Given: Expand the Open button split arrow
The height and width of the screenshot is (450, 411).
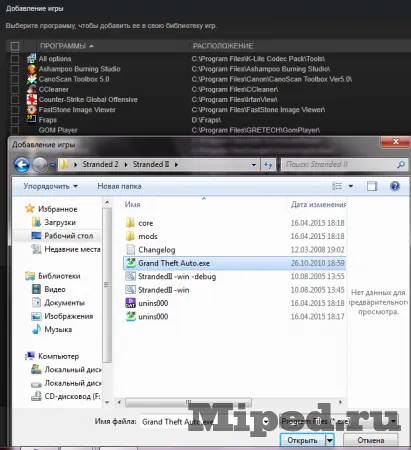Looking at the screenshot, I should [x=330, y=440].
